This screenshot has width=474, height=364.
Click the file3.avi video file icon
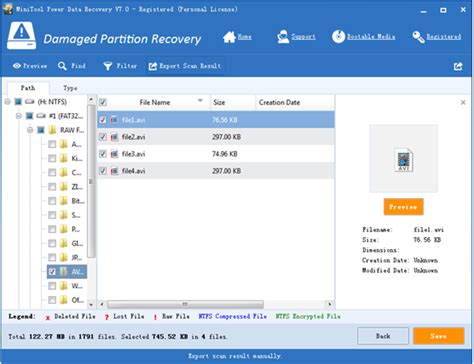(x=114, y=154)
